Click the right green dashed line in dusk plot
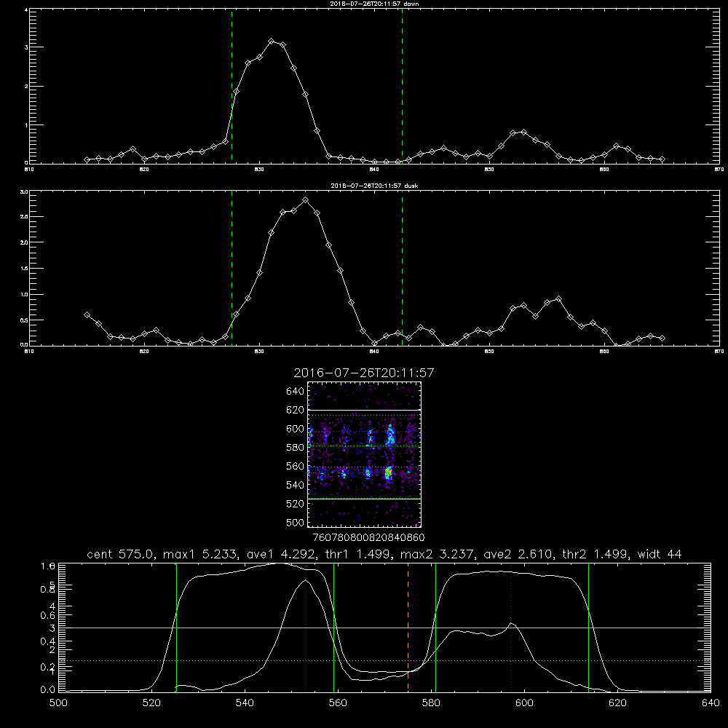The height and width of the screenshot is (728, 728). coord(402,268)
